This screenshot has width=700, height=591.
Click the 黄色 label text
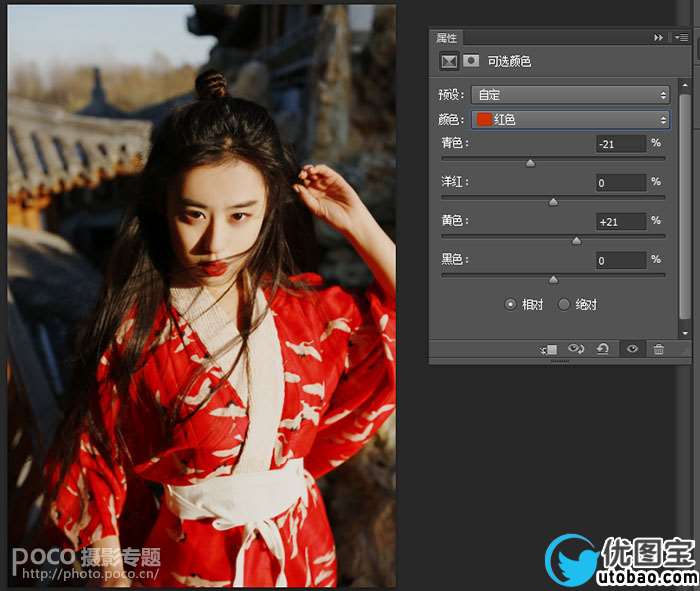(x=454, y=221)
